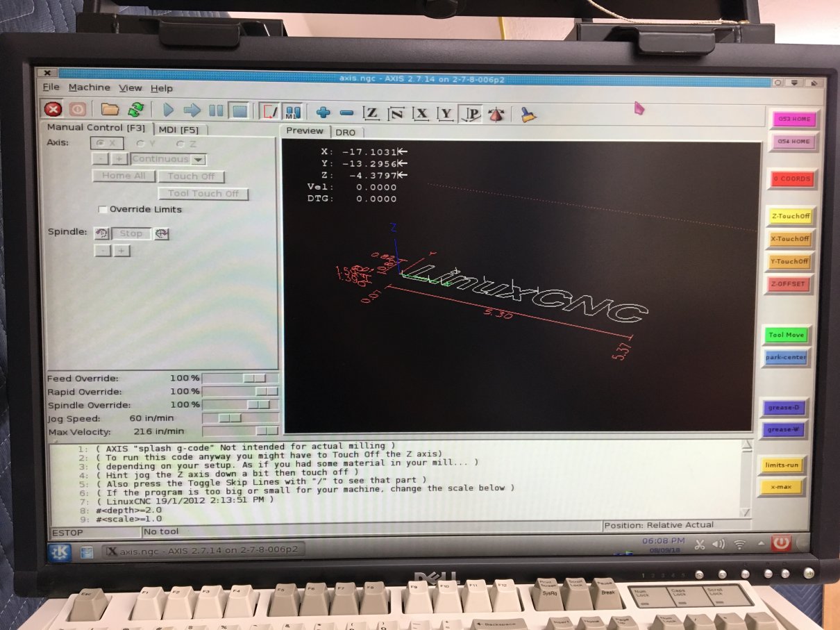Click the park-center button
840x630 pixels.
click(786, 358)
